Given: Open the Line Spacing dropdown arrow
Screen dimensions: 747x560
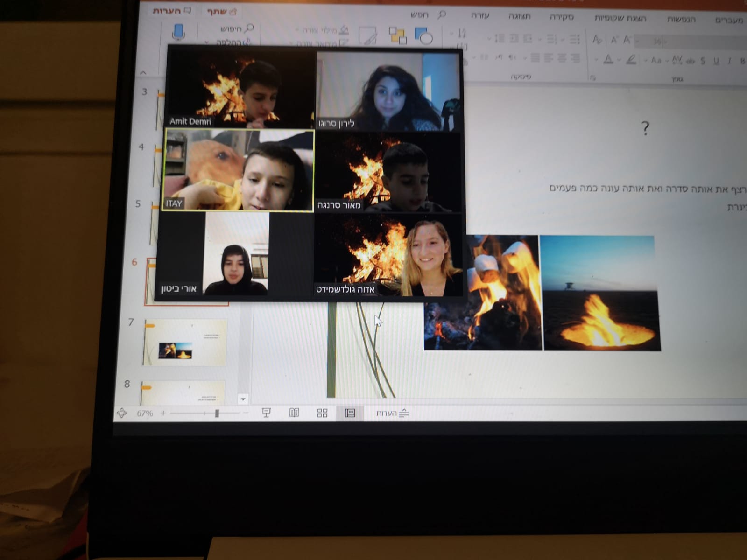Looking at the screenshot, I should pos(489,38).
